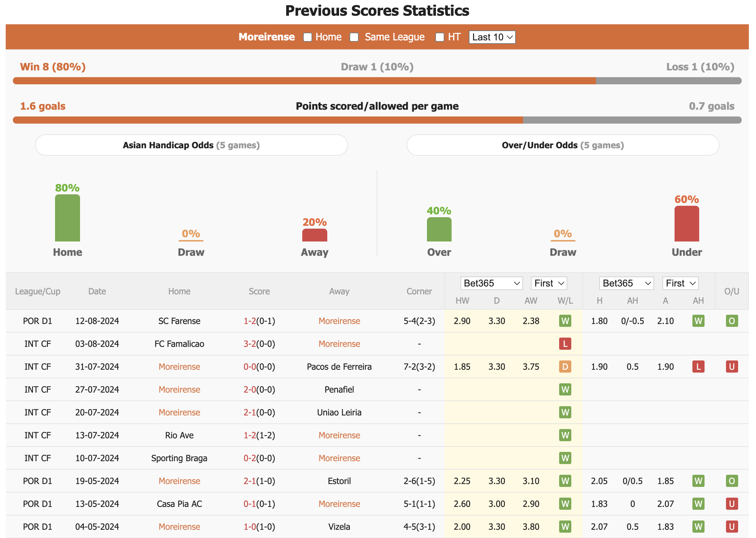The height and width of the screenshot is (538, 756).
Task: Open the First dropdown next to the O/U column
Action: pyautogui.click(x=680, y=283)
